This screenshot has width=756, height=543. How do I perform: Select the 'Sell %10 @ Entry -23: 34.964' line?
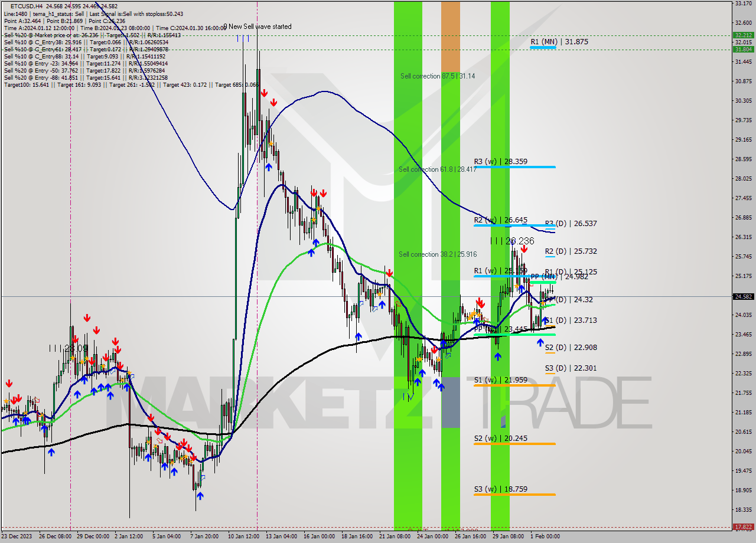click(86, 63)
